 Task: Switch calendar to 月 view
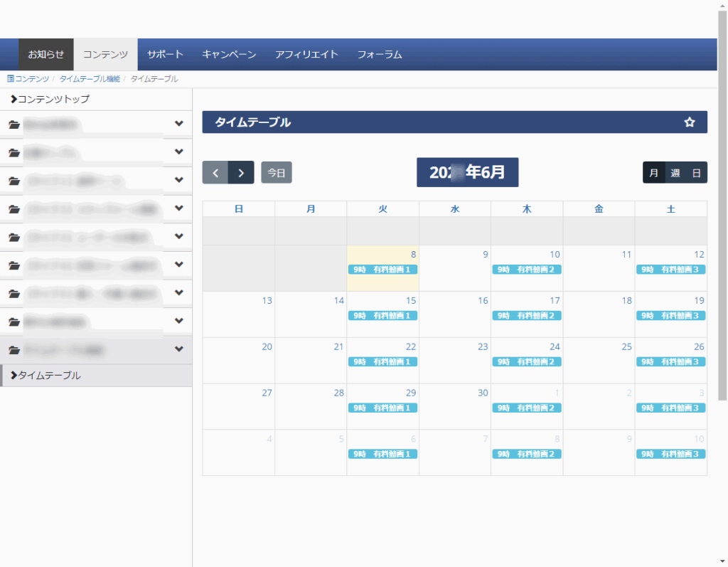pyautogui.click(x=653, y=173)
